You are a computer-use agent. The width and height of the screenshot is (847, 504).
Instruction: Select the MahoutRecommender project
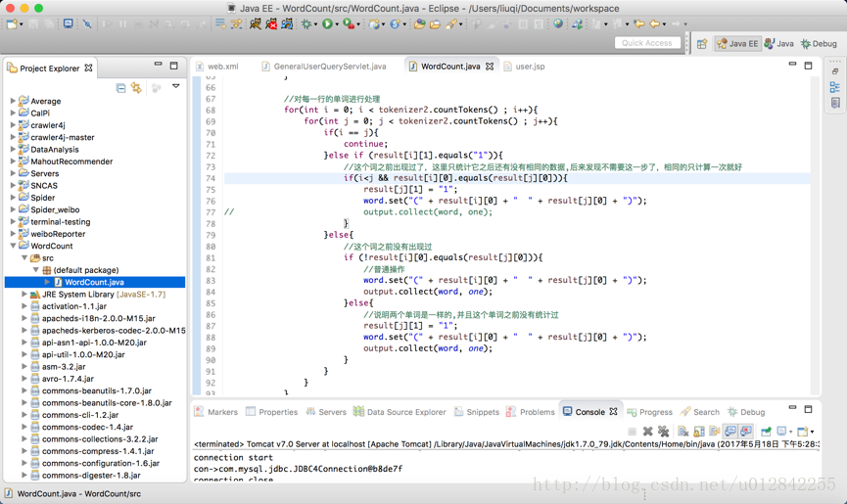(71, 161)
